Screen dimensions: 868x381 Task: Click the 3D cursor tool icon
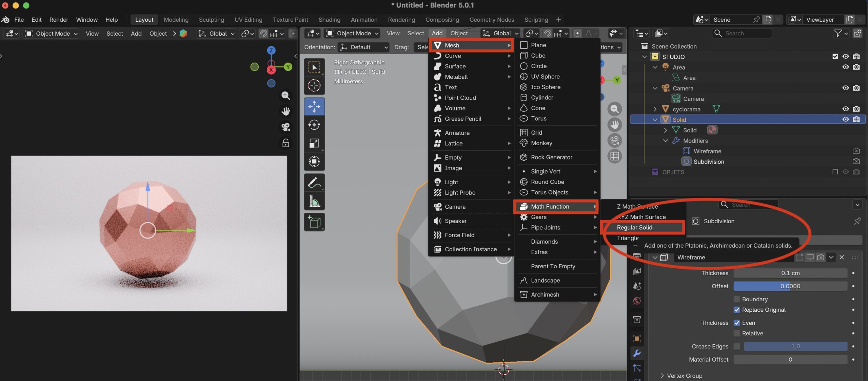(314, 85)
